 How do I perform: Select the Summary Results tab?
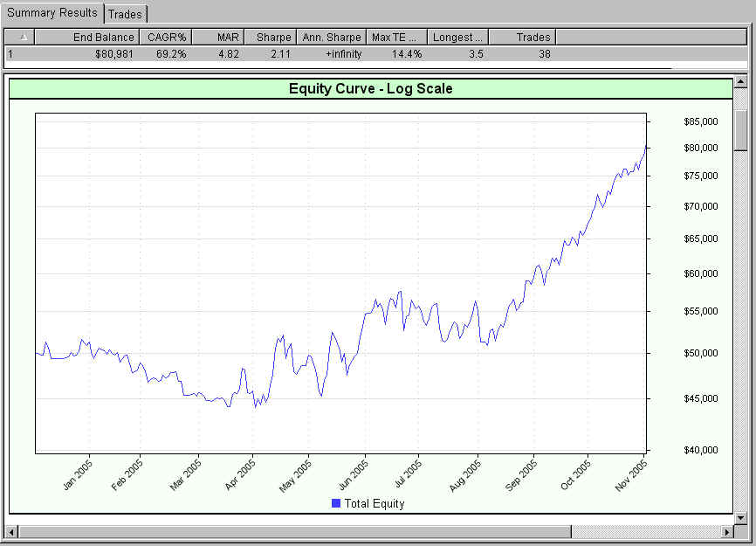[x=52, y=13]
